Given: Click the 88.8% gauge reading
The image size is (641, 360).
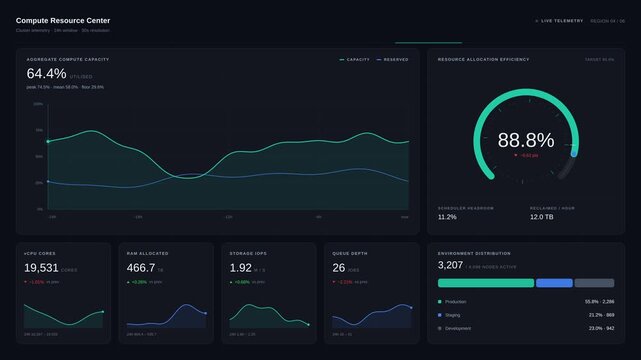Looking at the screenshot, I should pos(526,140).
